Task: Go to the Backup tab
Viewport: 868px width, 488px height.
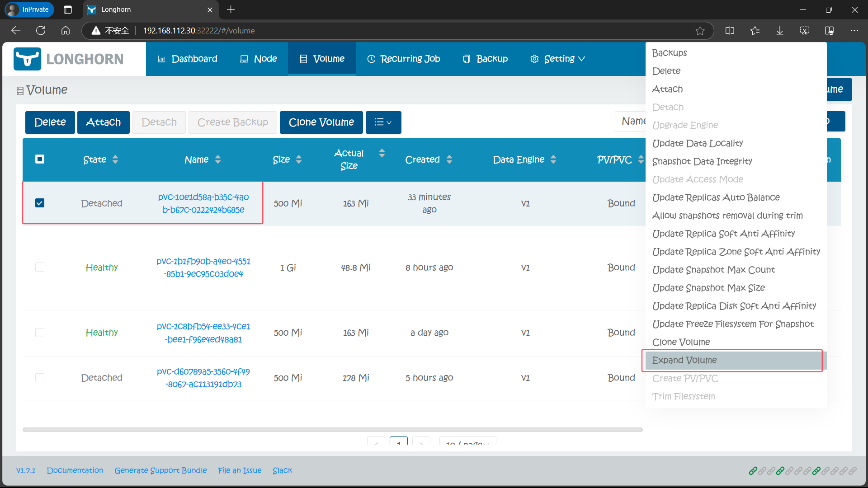Action: point(485,59)
